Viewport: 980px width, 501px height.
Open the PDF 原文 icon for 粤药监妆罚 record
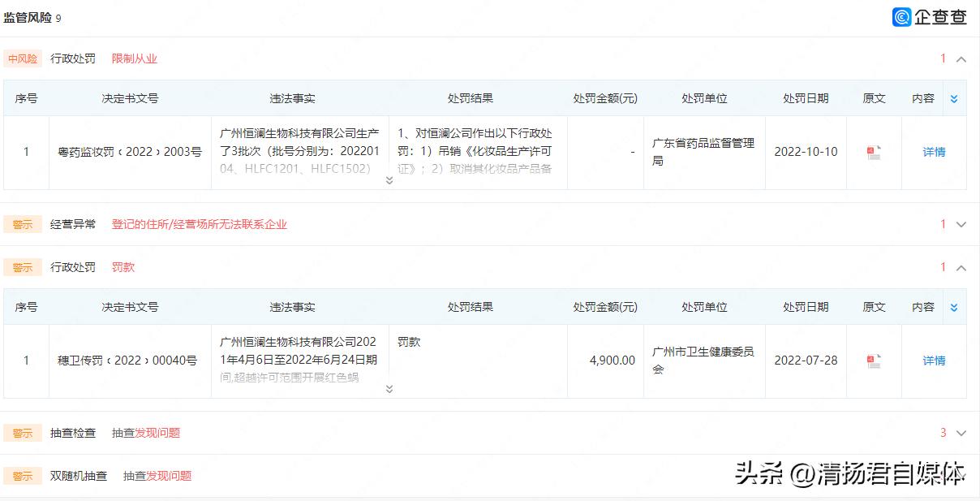click(x=873, y=153)
